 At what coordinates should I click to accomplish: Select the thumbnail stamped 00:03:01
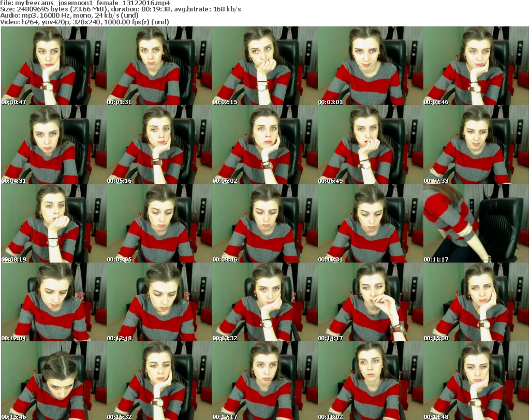[x=371, y=66]
